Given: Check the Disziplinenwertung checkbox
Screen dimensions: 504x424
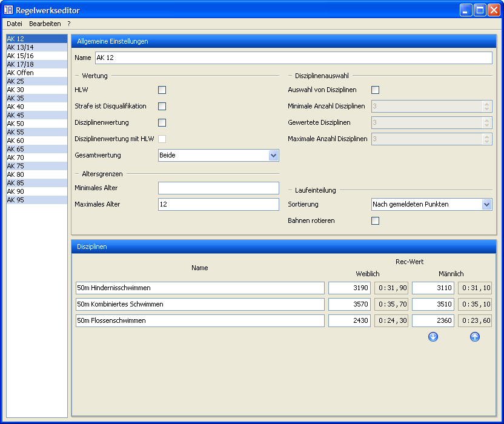Looking at the screenshot, I should click(162, 122).
